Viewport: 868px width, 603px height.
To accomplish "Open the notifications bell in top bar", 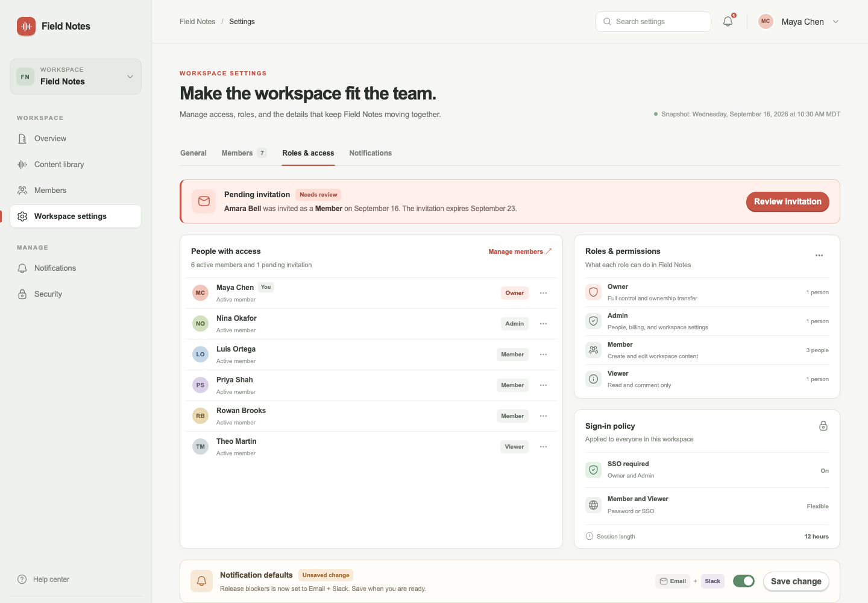I will click(728, 22).
